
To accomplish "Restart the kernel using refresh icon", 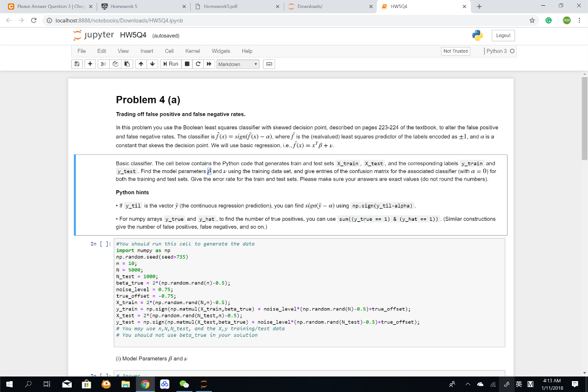I will [197, 64].
